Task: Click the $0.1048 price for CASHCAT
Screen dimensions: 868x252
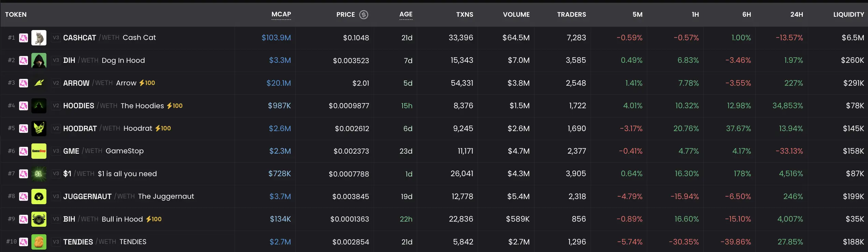Action: coord(356,38)
